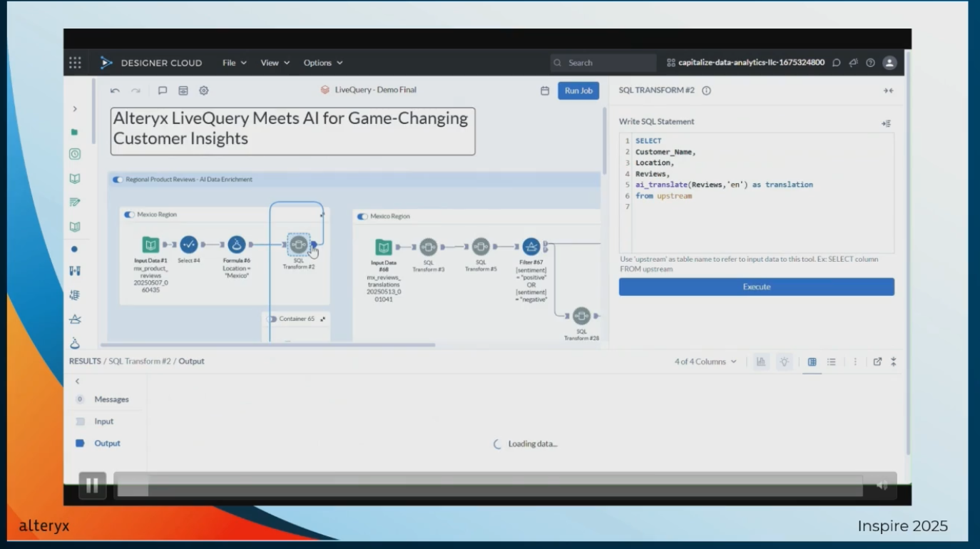Image resolution: width=980 pixels, height=549 pixels.
Task: Toggle Mexico Region container holding Filter #67
Action: 363,217
